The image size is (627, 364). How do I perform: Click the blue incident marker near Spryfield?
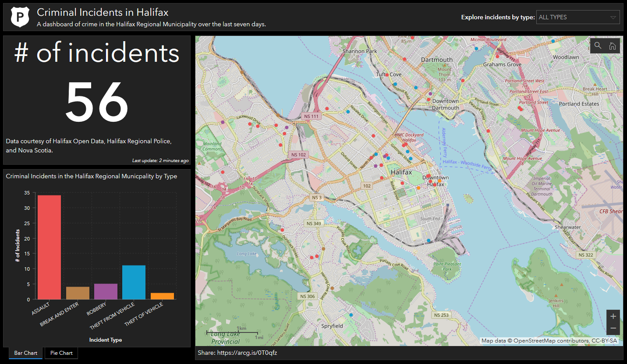tap(351, 314)
